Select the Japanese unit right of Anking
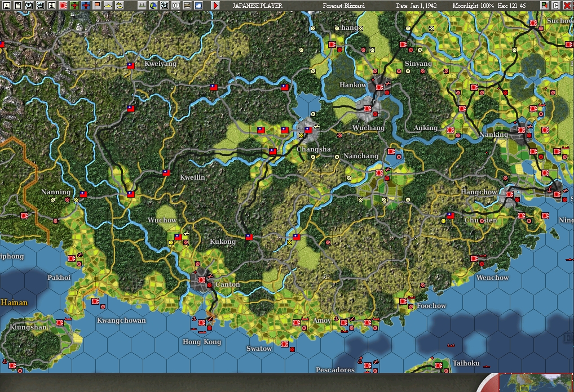This screenshot has width=574, height=392. (451, 130)
